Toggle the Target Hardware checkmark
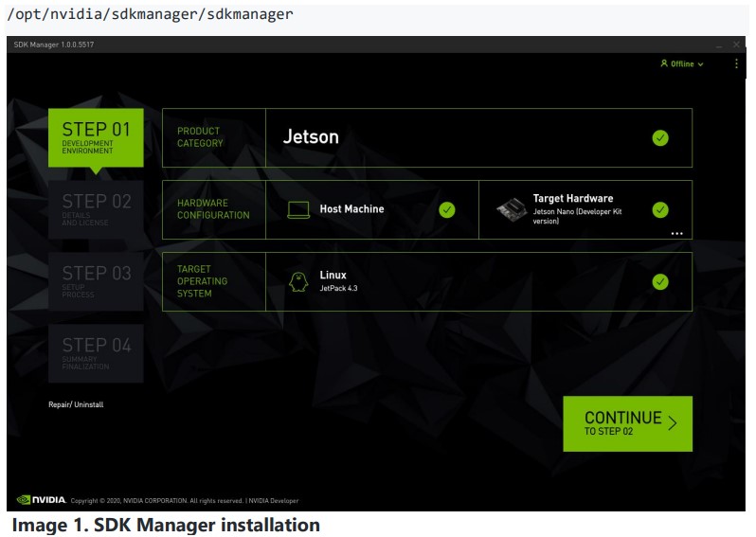The image size is (756, 537). [x=660, y=209]
